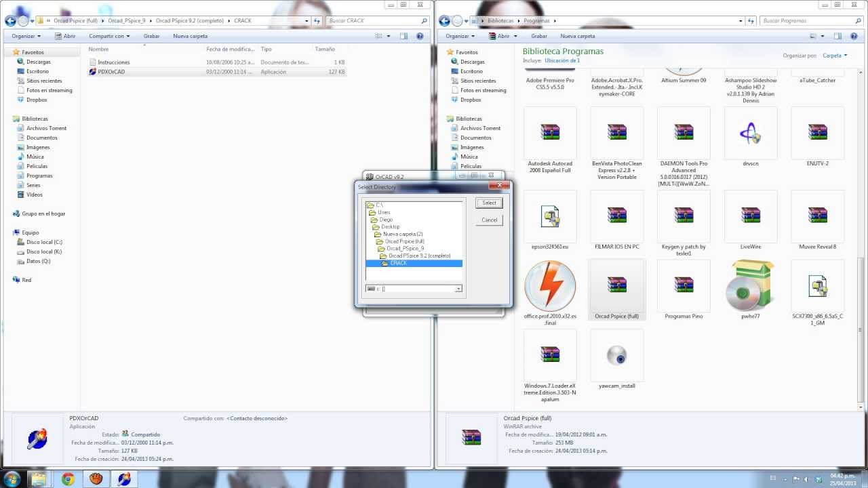The width and height of the screenshot is (868, 488).
Task: Open Windows Explorer from taskbar
Action: coord(39,479)
